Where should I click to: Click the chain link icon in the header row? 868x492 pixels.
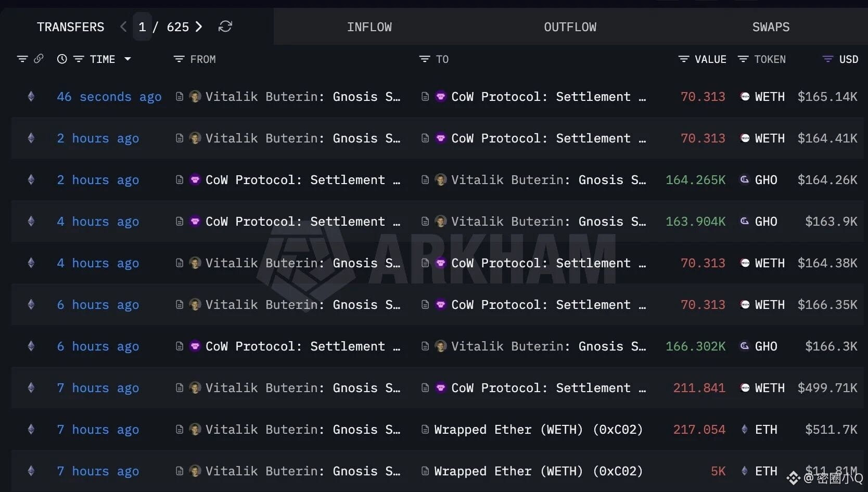click(x=40, y=59)
